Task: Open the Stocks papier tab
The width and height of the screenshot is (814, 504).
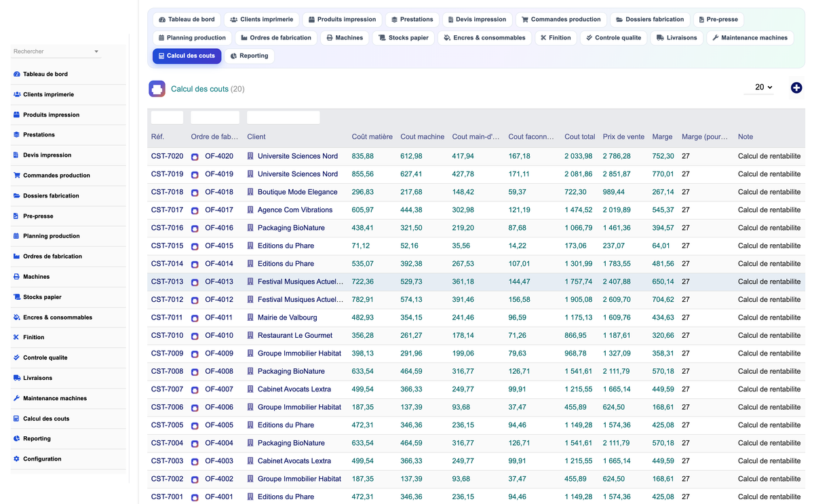Action: point(403,38)
